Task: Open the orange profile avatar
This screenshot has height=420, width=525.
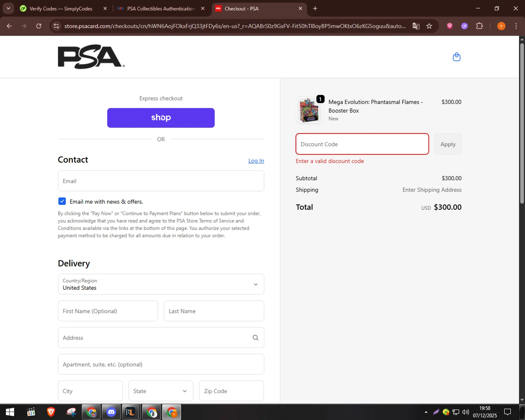Action: 501,26
